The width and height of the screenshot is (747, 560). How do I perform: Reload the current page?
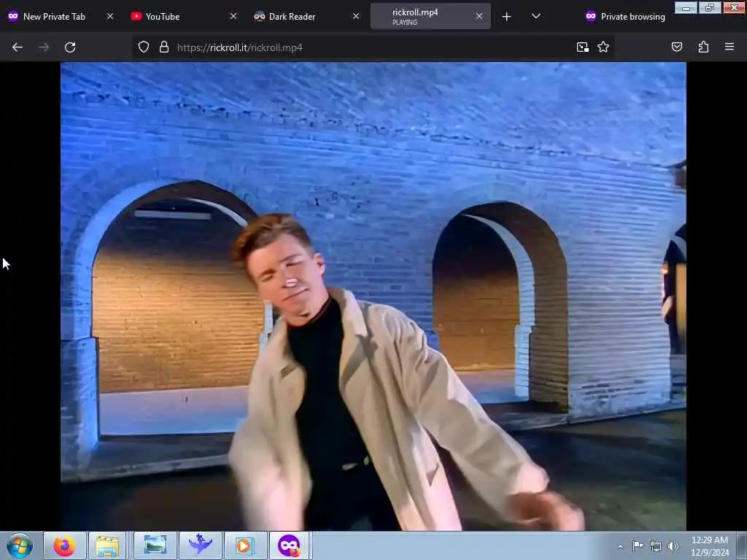tap(70, 47)
